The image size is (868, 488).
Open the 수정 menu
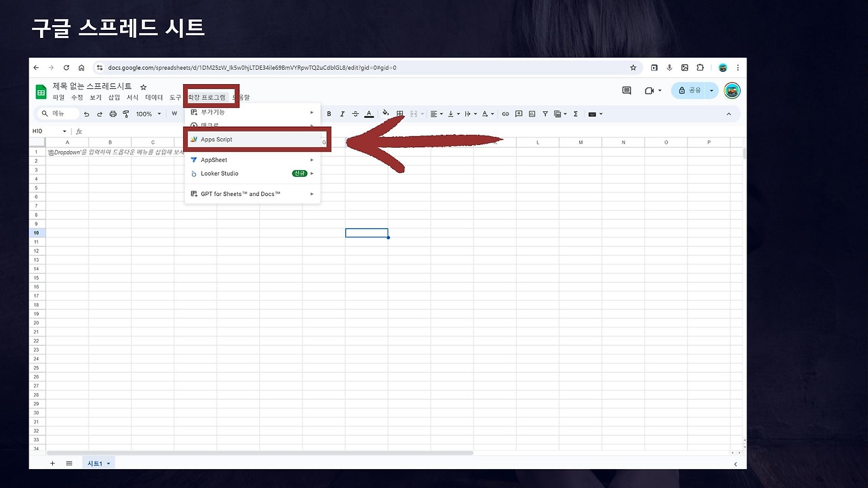[x=77, y=98]
